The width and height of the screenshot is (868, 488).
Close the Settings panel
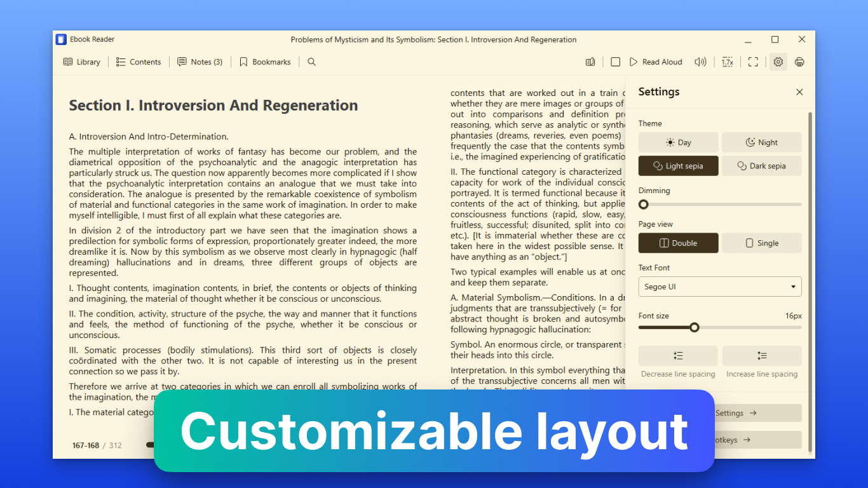coord(799,92)
